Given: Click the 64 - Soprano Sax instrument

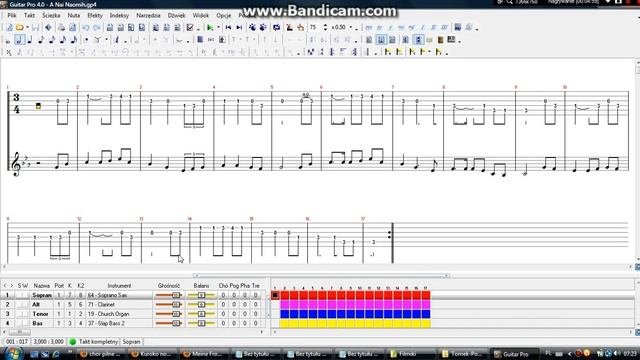Looking at the screenshot, I should tap(107, 295).
